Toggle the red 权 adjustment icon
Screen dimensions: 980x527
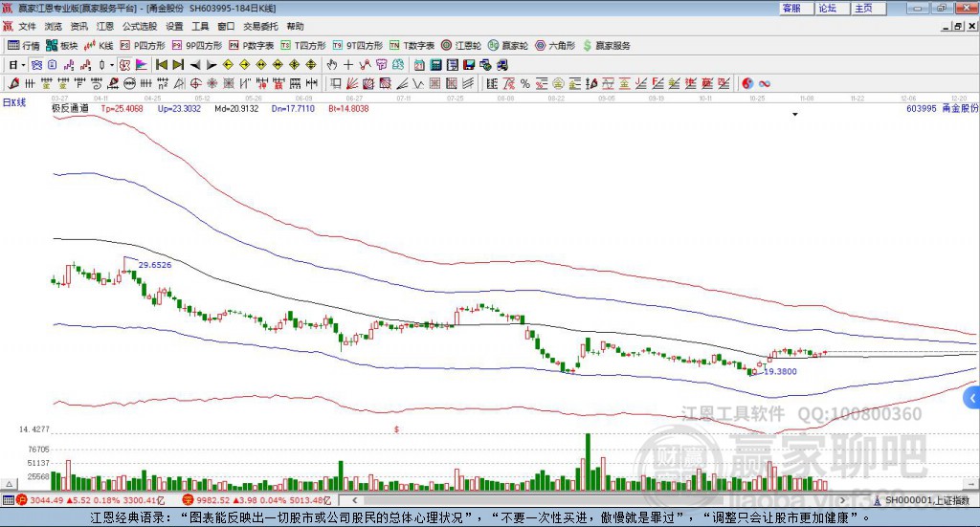(123, 65)
